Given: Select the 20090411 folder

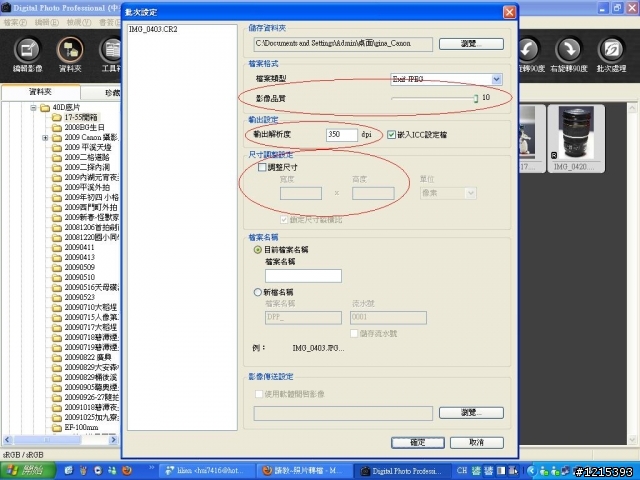Looking at the screenshot, I should 73,247.
